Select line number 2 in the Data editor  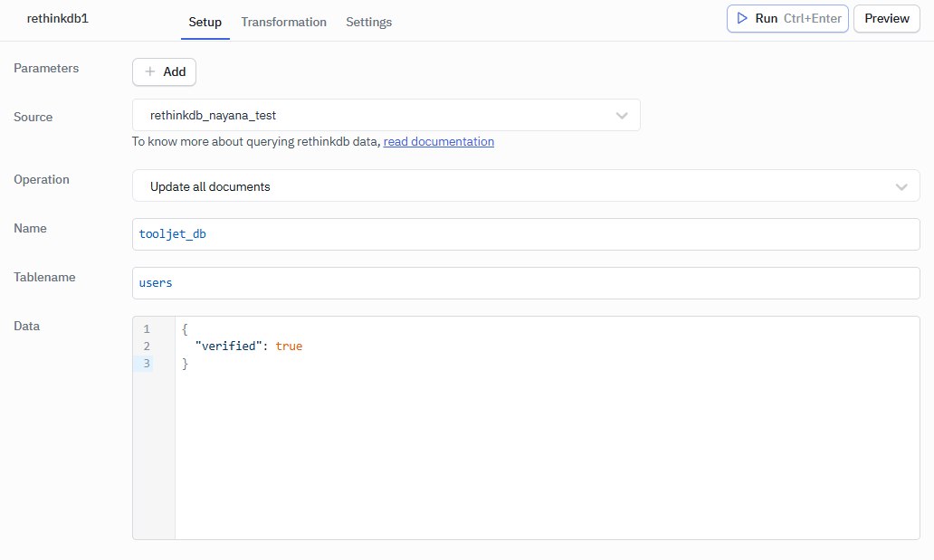click(146, 346)
